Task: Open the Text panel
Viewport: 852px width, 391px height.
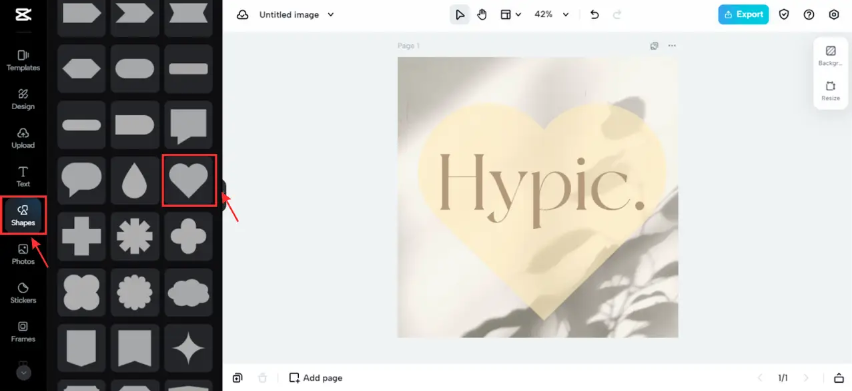Action: click(23, 177)
